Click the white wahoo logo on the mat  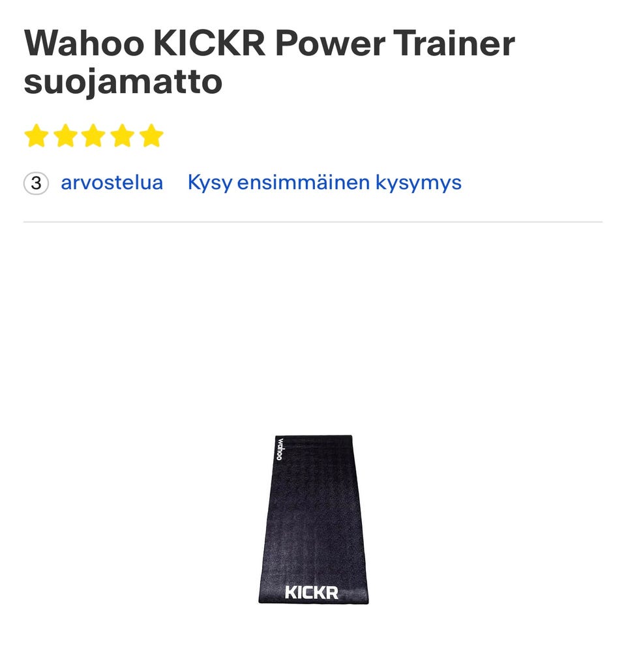(280, 448)
